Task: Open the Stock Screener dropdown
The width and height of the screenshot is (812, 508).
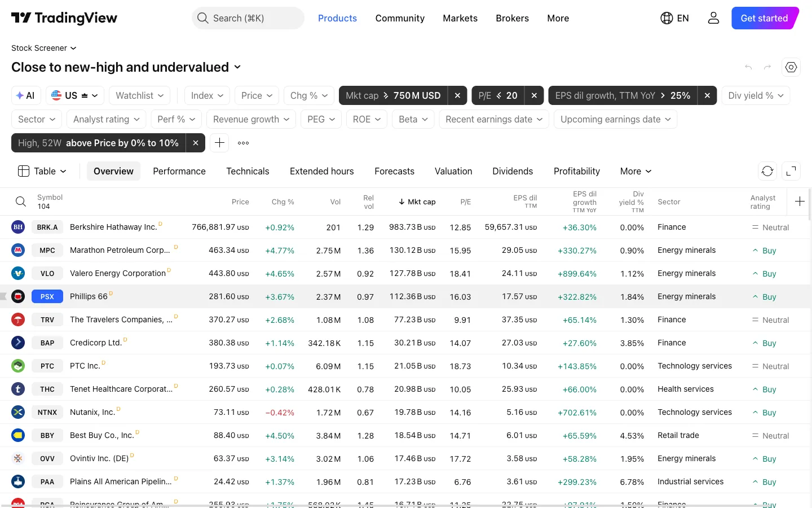Action: pos(44,48)
